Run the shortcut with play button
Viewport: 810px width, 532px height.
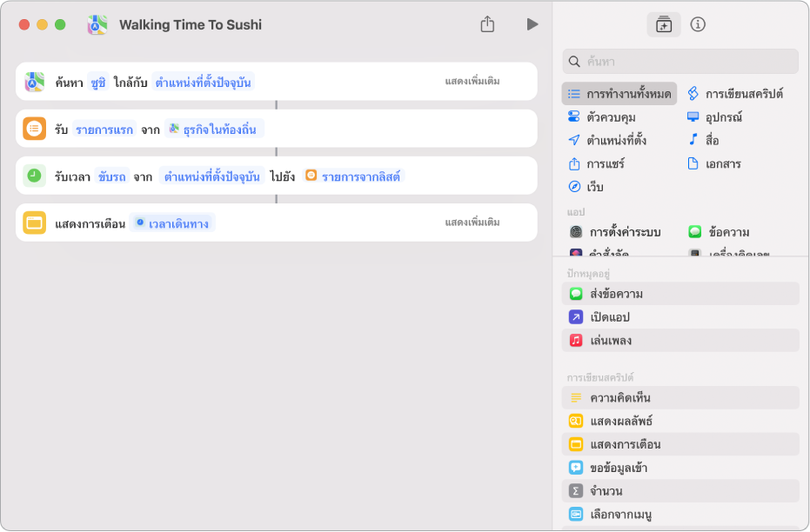(532, 24)
